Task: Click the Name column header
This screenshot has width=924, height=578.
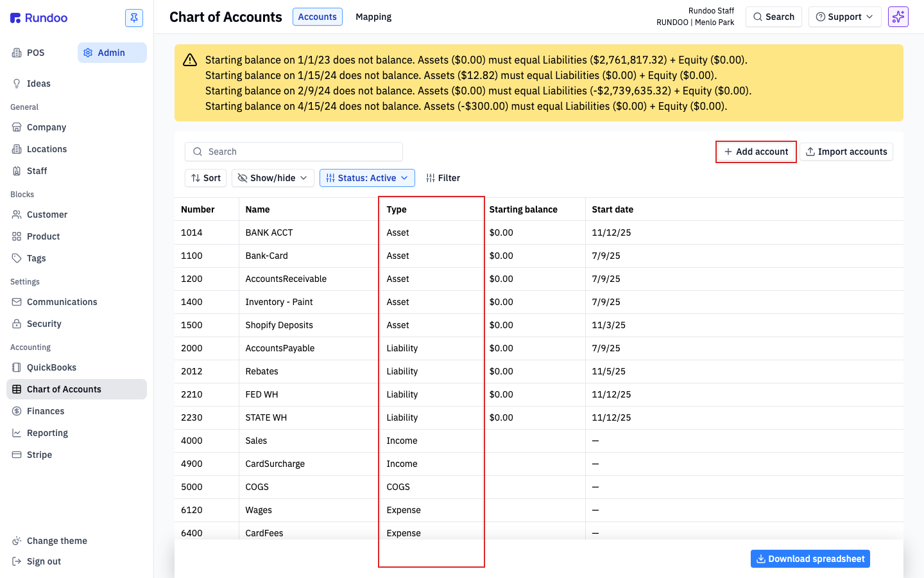Action: click(x=257, y=209)
